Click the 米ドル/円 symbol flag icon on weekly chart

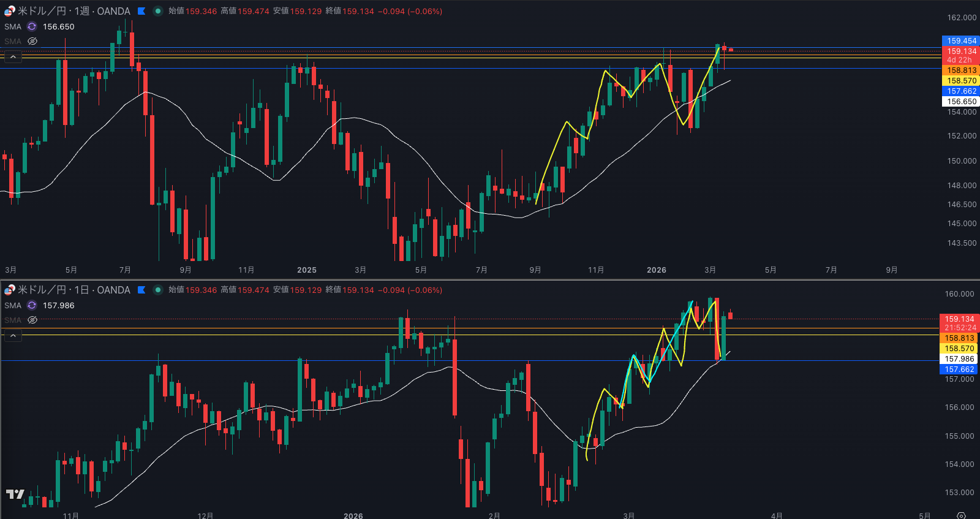(x=9, y=11)
